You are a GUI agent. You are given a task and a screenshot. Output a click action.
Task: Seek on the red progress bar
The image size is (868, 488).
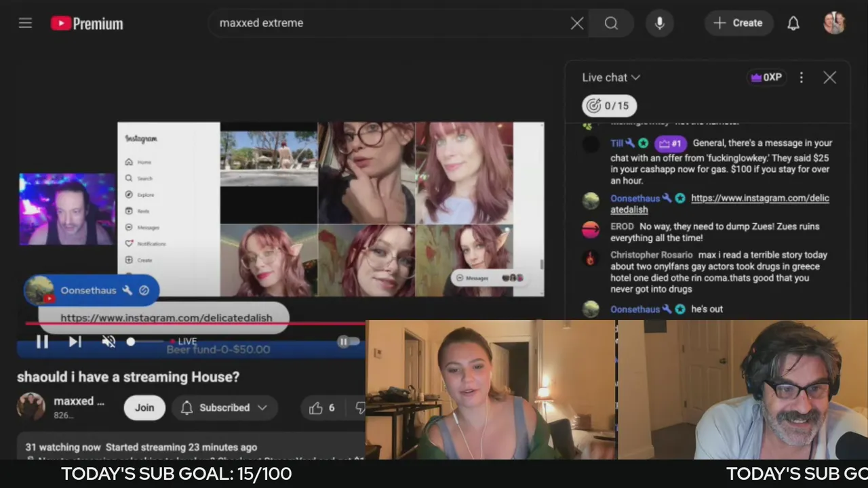[197, 324]
